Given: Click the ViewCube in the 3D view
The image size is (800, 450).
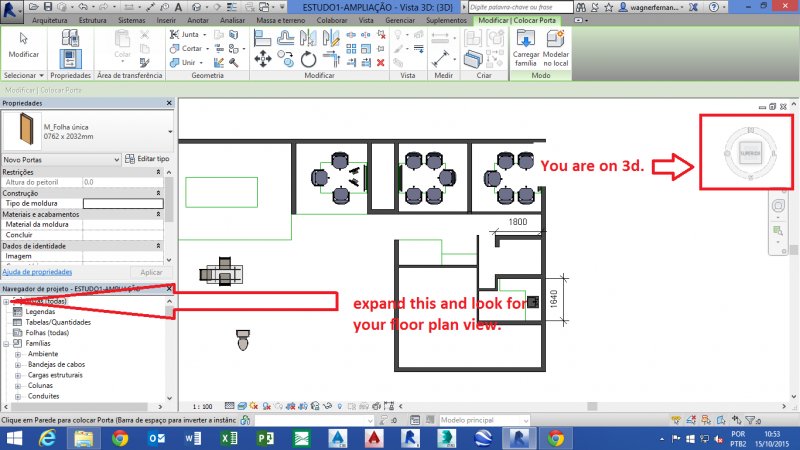Looking at the screenshot, I should [750, 153].
